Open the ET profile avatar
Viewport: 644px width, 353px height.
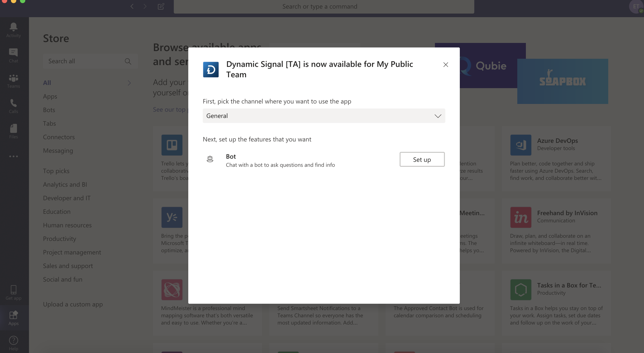pos(636,7)
